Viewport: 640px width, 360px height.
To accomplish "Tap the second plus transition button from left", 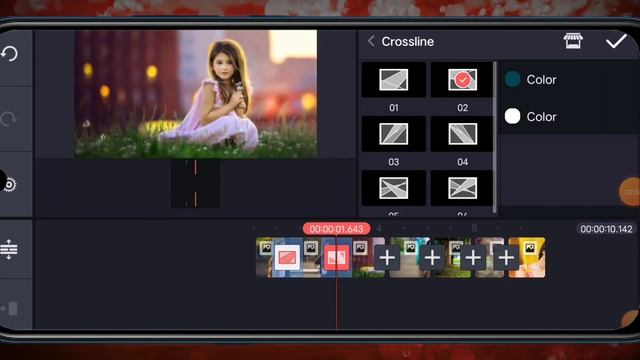I will click(x=432, y=258).
